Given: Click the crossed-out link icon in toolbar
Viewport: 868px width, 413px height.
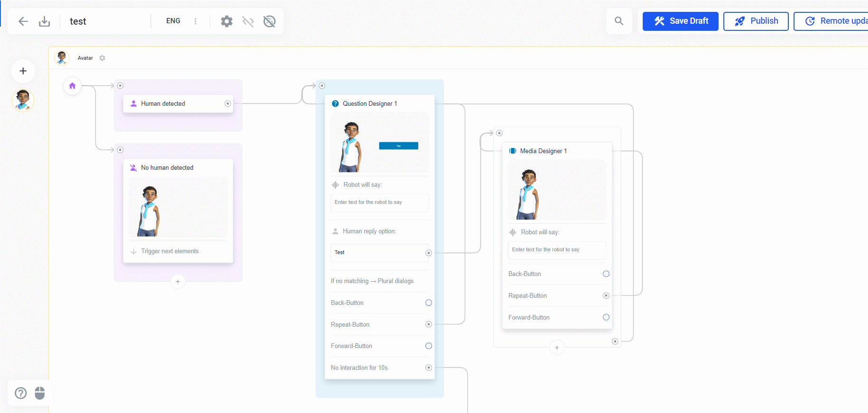Looking at the screenshot, I should (x=248, y=21).
